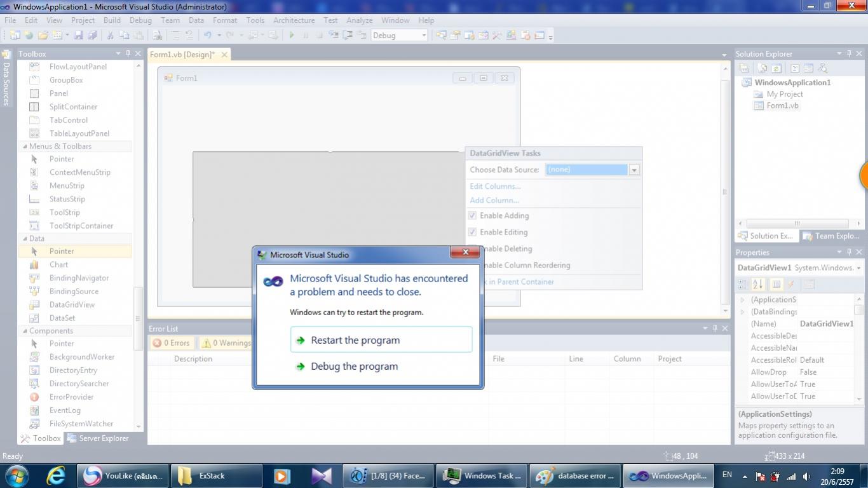Toggle the Enable Adding checkbox
The image size is (868, 488).
471,215
